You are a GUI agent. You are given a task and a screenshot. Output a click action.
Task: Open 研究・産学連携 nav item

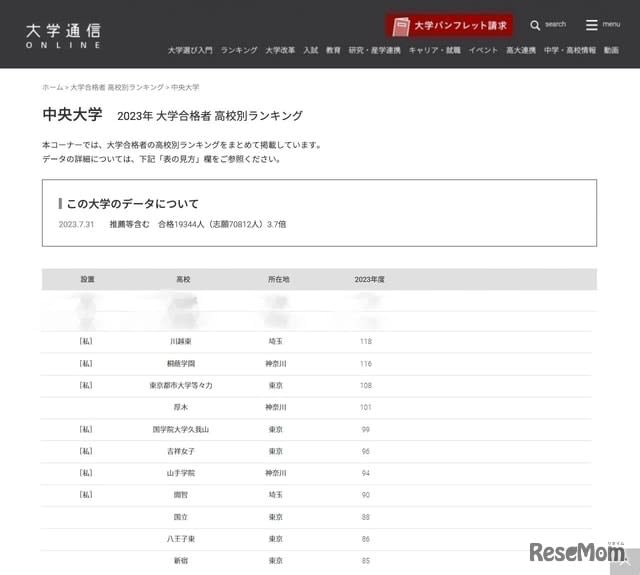pyautogui.click(x=374, y=50)
